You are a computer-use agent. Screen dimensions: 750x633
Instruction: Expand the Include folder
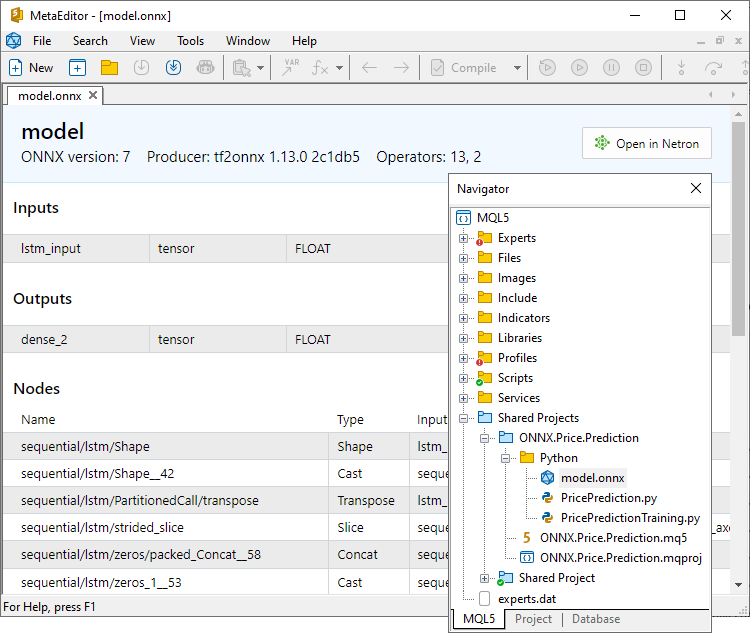(463, 299)
